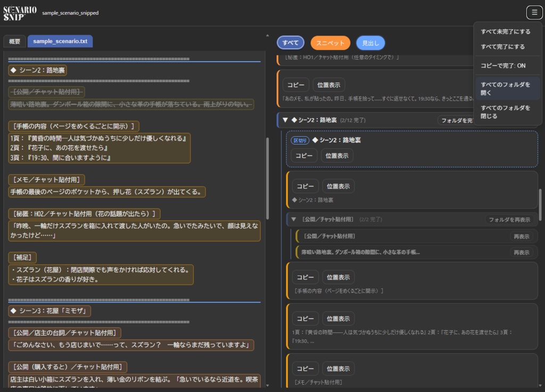Click the 区切り badge on heading card
The height and width of the screenshot is (392, 545).
point(300,140)
